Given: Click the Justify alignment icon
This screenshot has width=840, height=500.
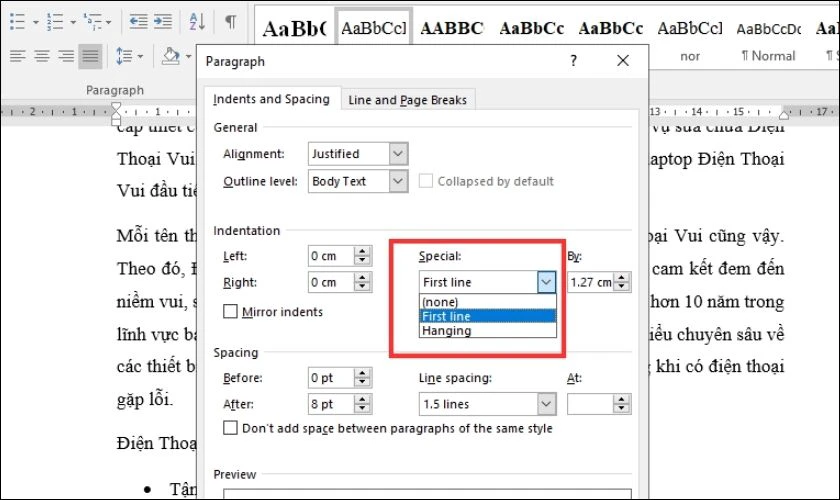Looking at the screenshot, I should [x=90, y=56].
